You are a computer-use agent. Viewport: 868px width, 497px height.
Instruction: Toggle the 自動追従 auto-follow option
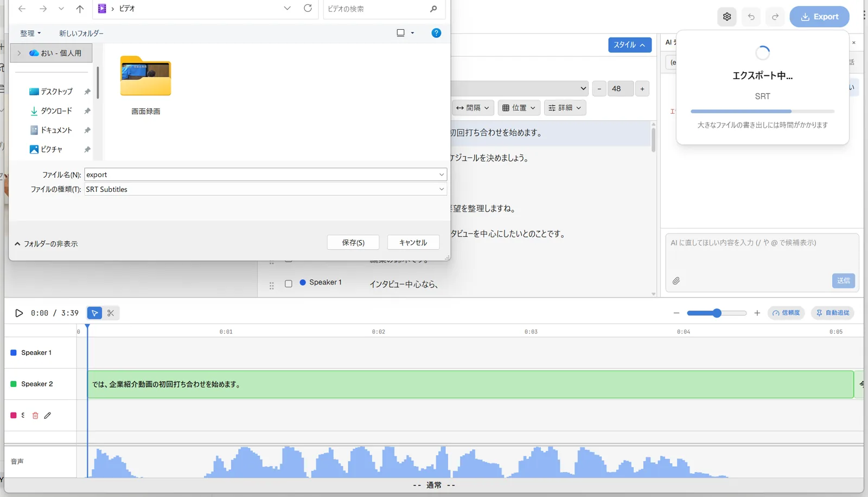(833, 313)
